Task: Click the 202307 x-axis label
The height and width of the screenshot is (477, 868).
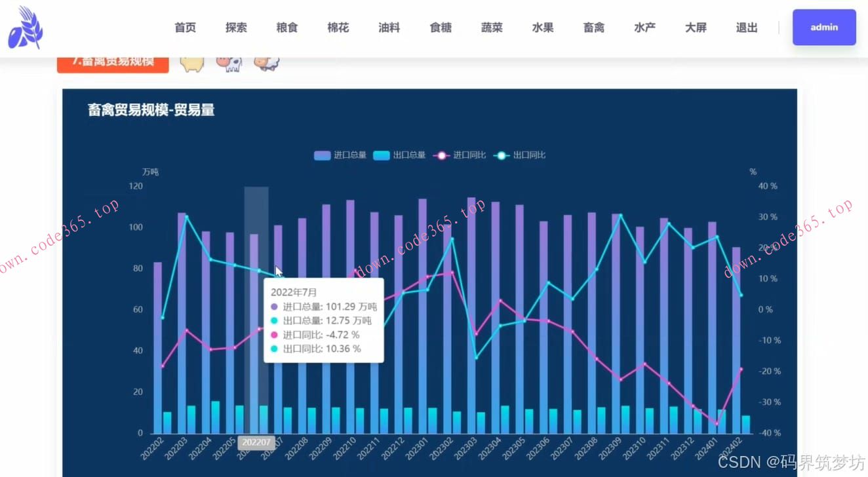Action: pyautogui.click(x=563, y=448)
